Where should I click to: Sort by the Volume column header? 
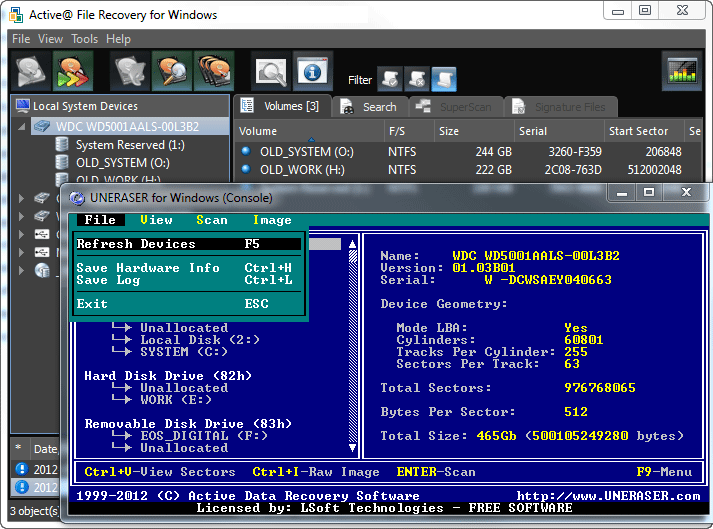pos(309,131)
